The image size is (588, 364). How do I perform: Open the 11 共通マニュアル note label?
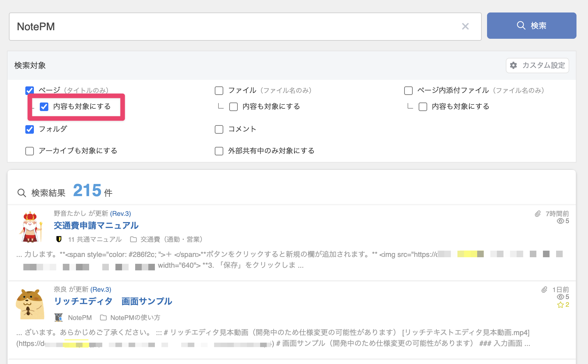pyautogui.click(x=95, y=239)
